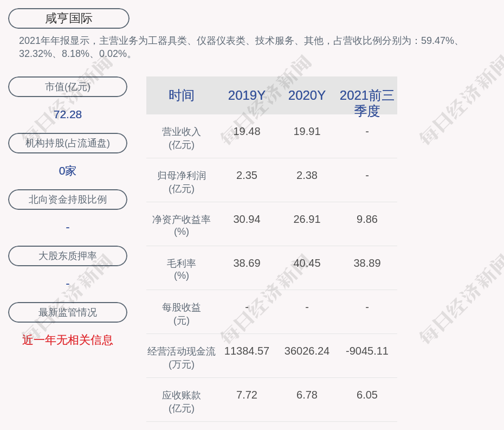Viewport: 504px width, 430px height.
Task: Click the 毛利率(%) row label
Action: click(182, 269)
